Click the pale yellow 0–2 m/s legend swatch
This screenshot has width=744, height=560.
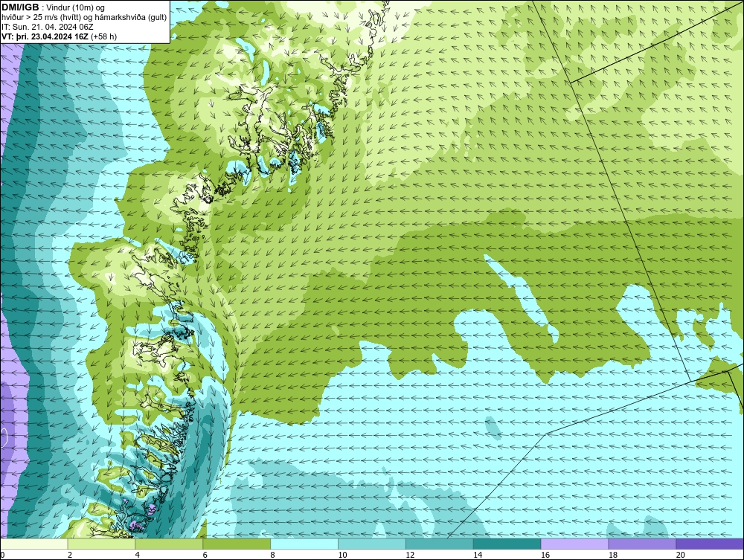click(x=34, y=544)
